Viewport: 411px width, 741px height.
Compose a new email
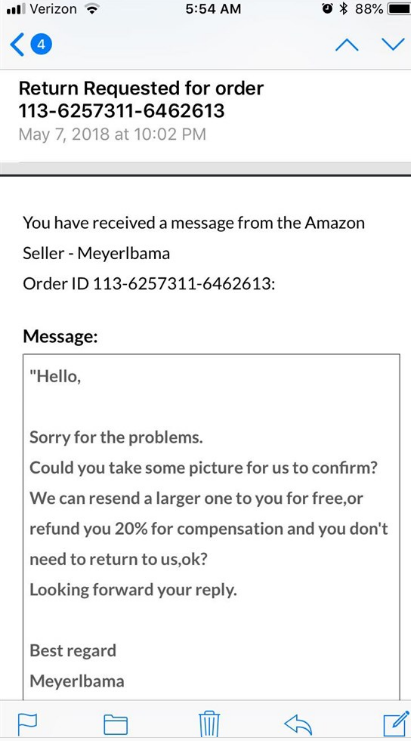396,722
